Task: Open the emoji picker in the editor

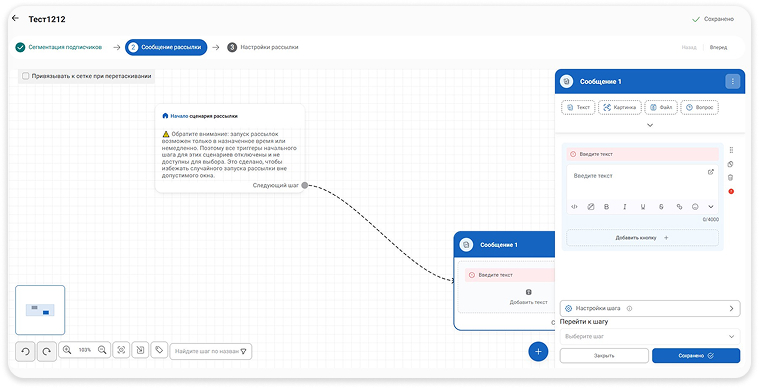Action: (695, 207)
